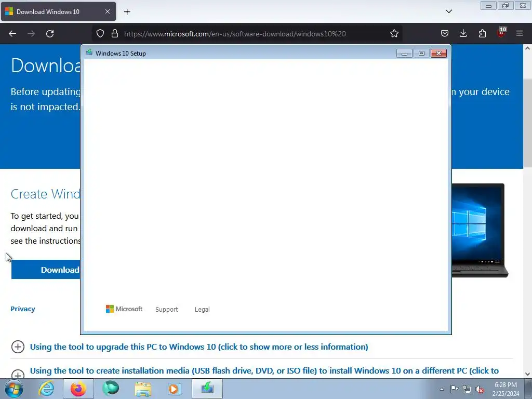Image resolution: width=532 pixels, height=399 pixels.
Task: Minimize the Firefox browser window
Action: pos(488,6)
